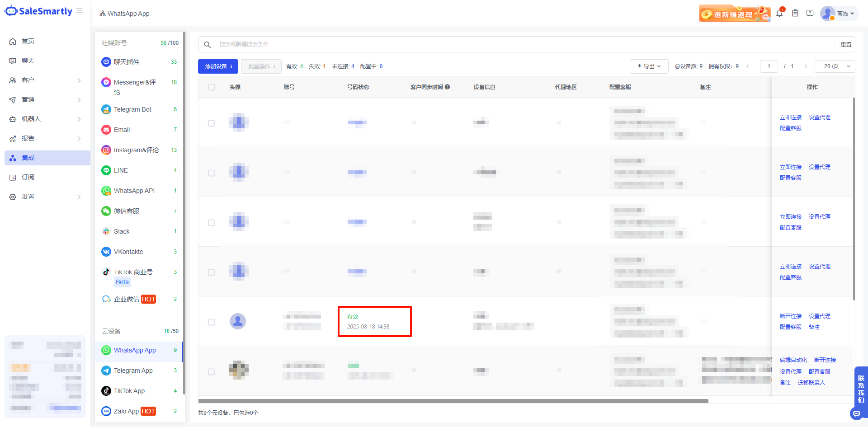Toggle the select-all header checkbox
Viewport: 868px width, 427px height.
point(212,87)
